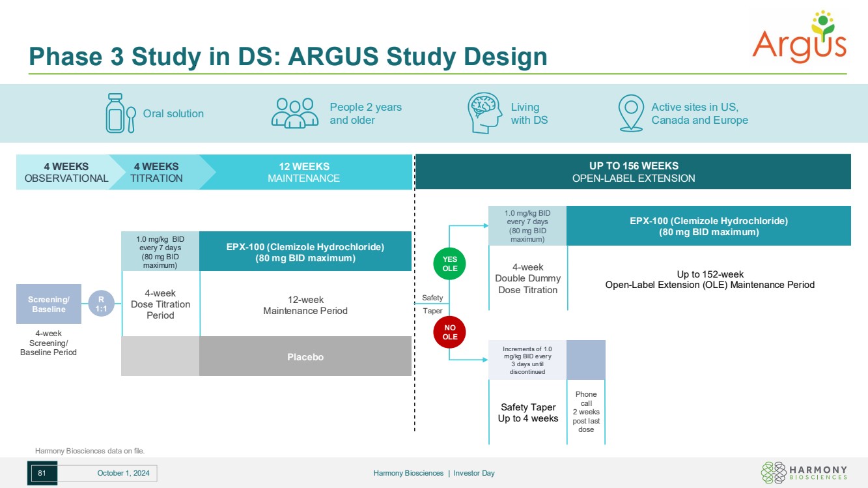Image resolution: width=868 pixels, height=488 pixels.
Task: Click the Safety Taper Up to 4 weeks text
Action: (528, 412)
